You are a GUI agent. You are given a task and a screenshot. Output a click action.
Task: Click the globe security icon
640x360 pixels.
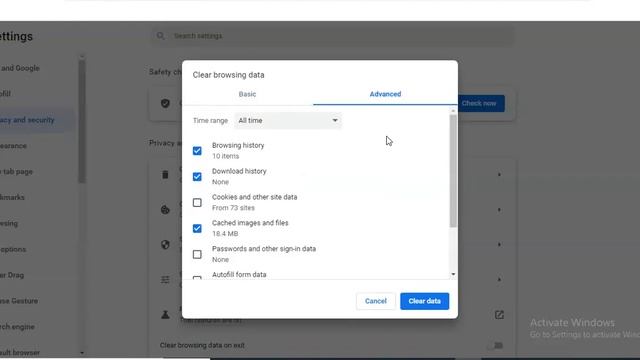[x=165, y=245]
